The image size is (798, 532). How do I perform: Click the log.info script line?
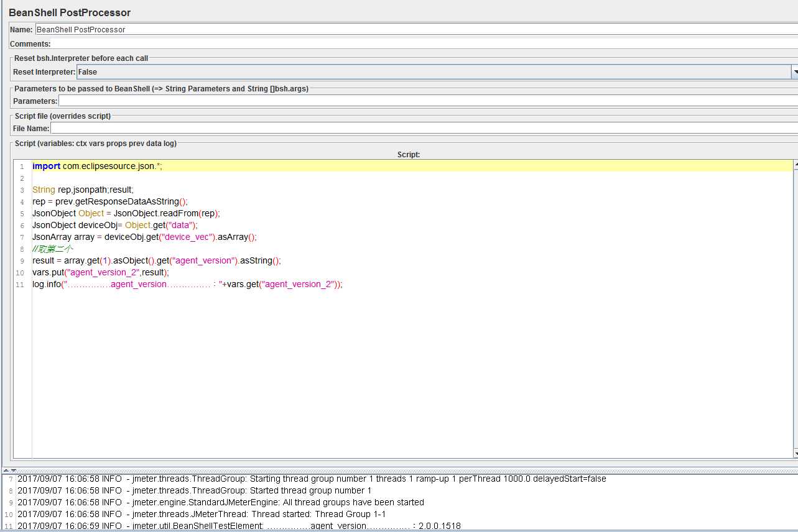pos(187,284)
